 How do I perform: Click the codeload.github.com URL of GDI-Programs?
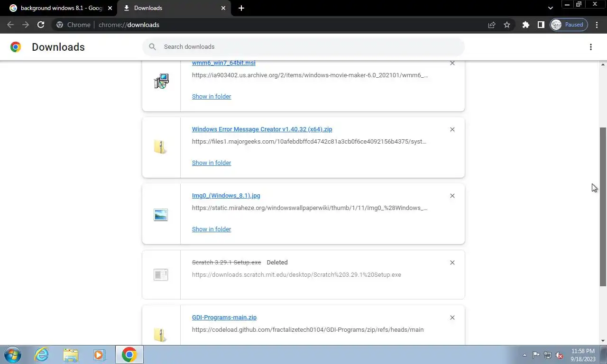pyautogui.click(x=308, y=329)
